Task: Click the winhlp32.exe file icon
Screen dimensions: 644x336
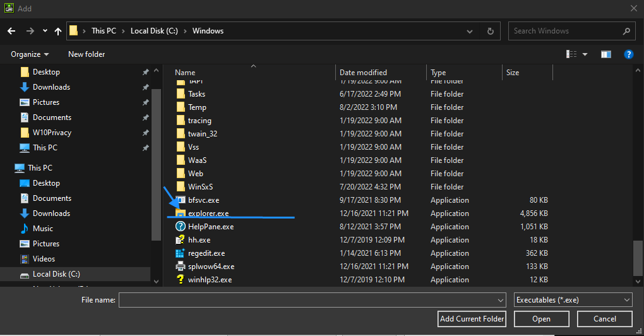Action: pyautogui.click(x=180, y=280)
